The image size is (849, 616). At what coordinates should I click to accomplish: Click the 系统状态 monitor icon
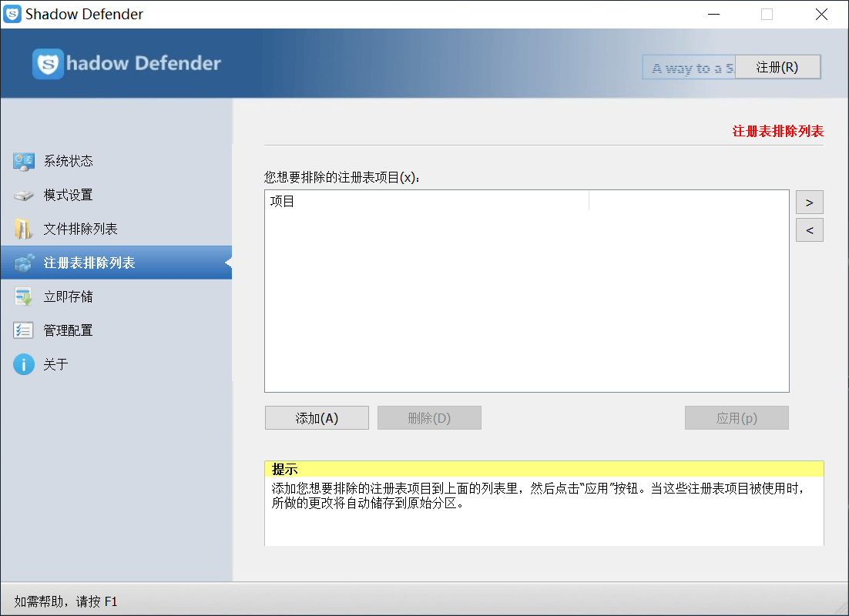click(x=24, y=161)
